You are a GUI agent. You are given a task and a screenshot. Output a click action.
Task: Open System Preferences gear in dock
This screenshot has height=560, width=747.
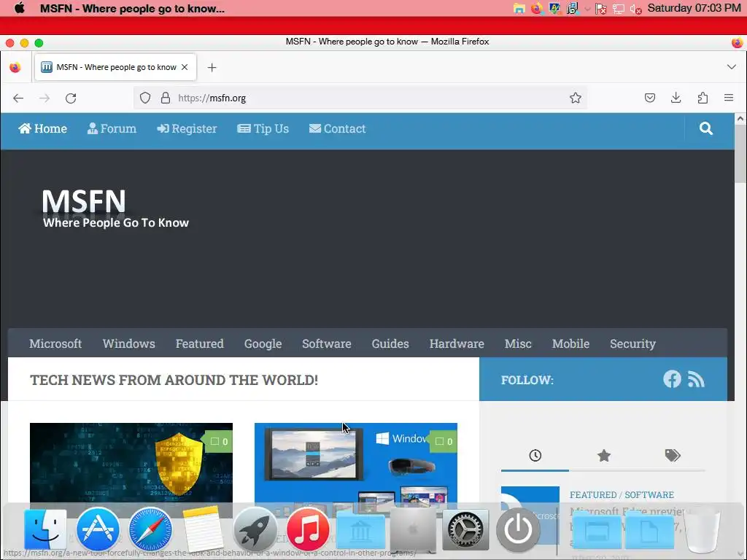click(x=465, y=529)
